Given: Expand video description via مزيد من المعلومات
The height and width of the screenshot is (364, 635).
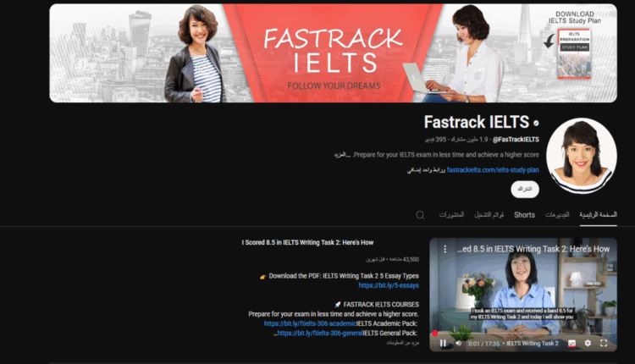Looking at the screenshot, I should [402, 343].
